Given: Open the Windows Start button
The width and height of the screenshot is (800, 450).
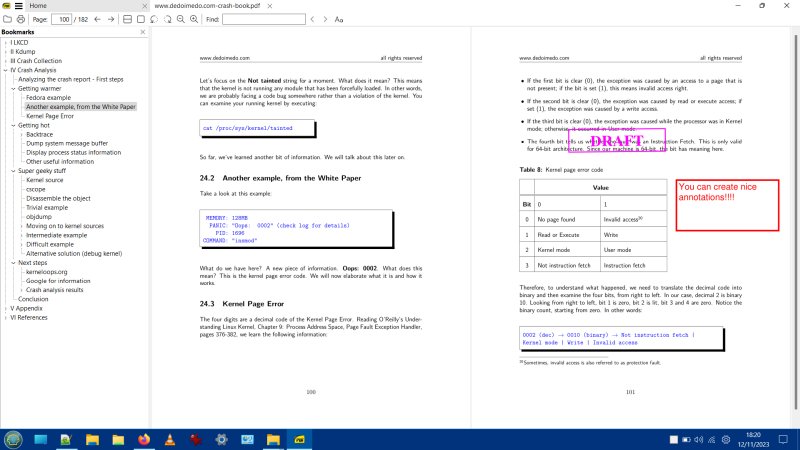Looking at the screenshot, I should click(13, 439).
